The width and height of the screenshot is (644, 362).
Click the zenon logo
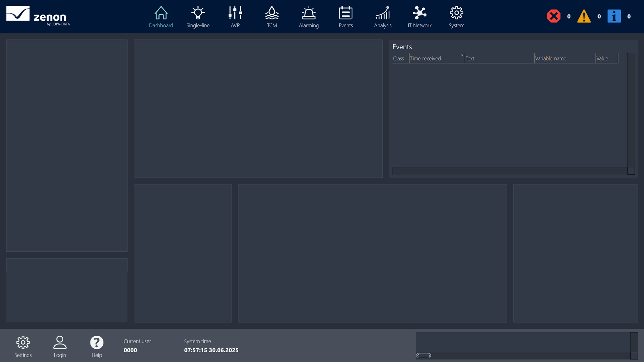coord(38,16)
